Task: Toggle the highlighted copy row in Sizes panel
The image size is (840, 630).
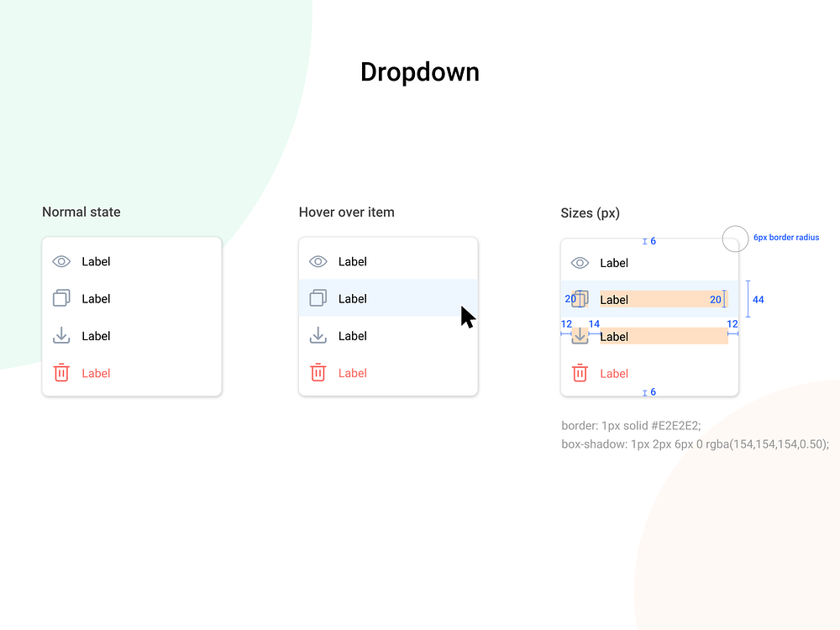Action: [664, 299]
